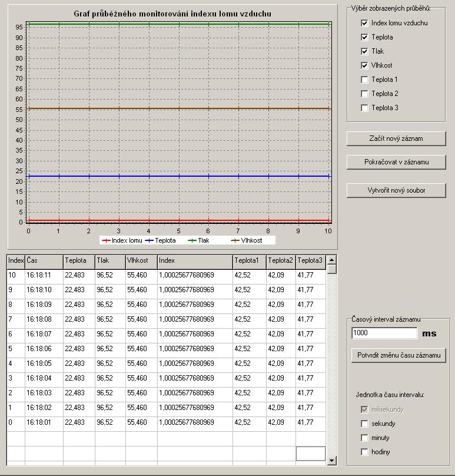Confirm with Potvrdit změnu času záznamu
The width and height of the screenshot is (455, 476).
398,355
